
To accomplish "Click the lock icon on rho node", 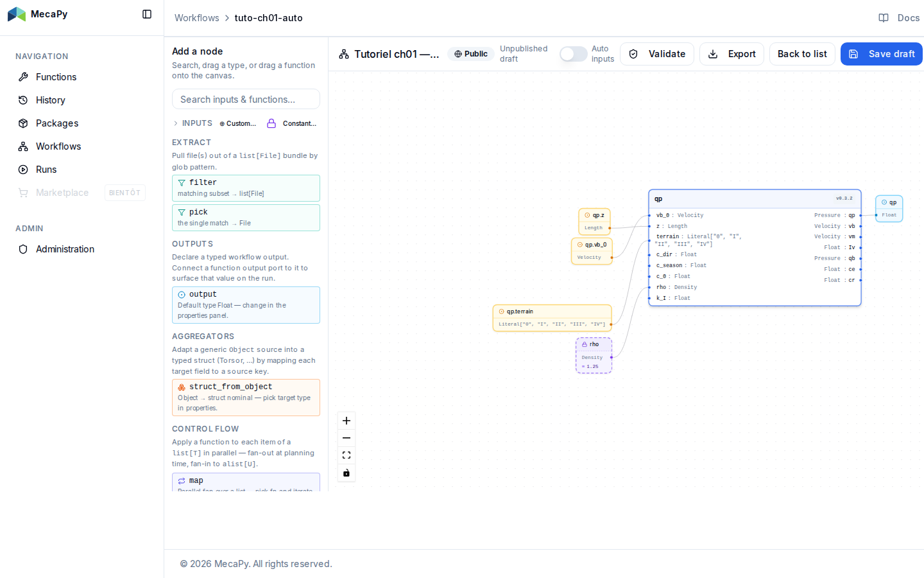I will coord(585,344).
